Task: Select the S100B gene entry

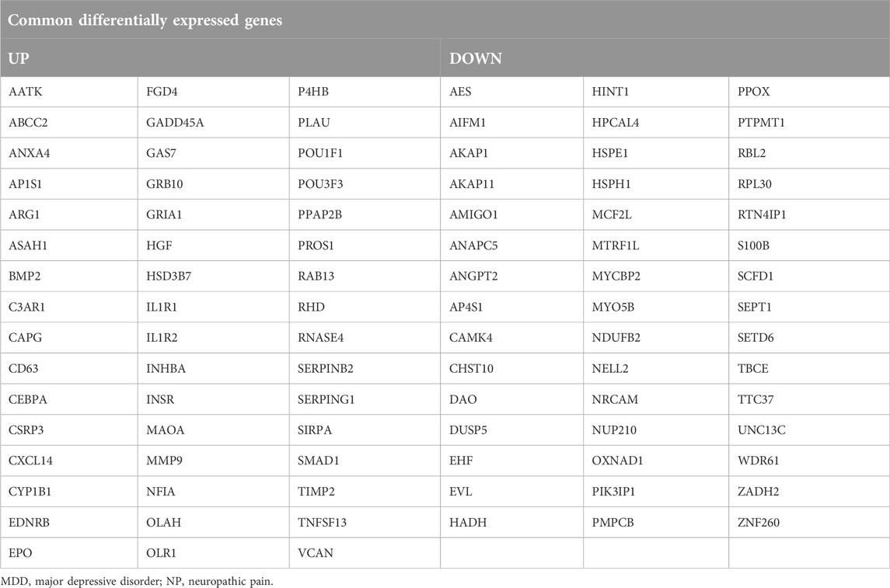Action: 809,245
